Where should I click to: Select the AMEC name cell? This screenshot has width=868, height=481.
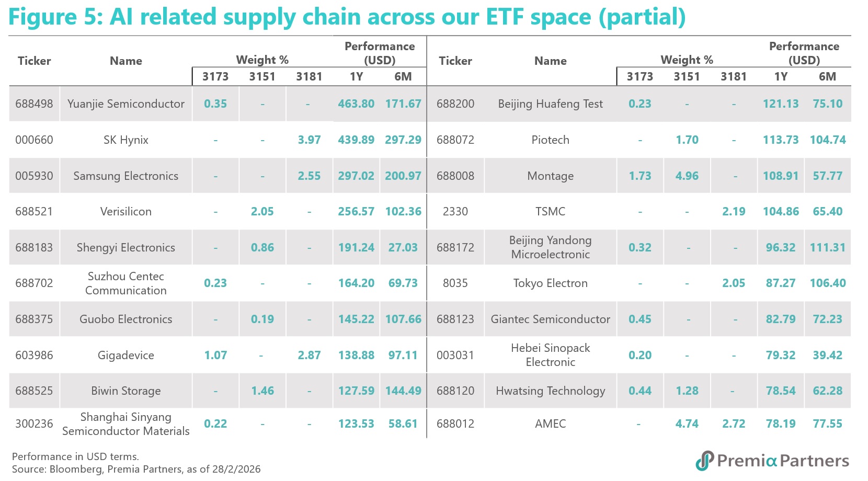pyautogui.click(x=550, y=424)
